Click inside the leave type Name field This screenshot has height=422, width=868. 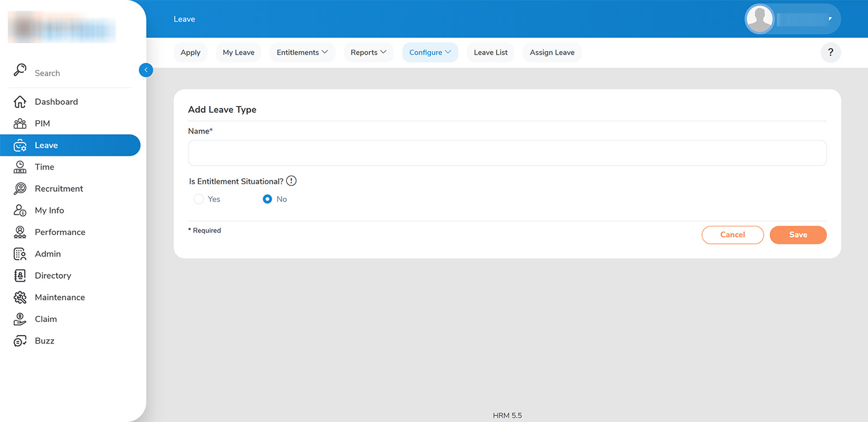tap(507, 153)
